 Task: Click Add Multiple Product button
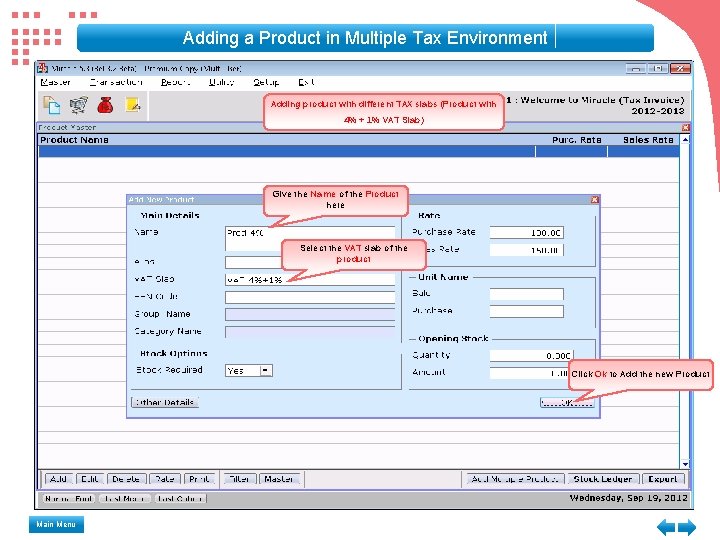(515, 479)
